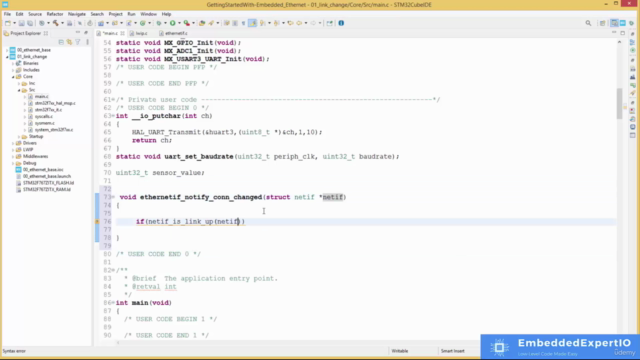
Task: Click the New C/C++ project icon
Action: [101, 23]
